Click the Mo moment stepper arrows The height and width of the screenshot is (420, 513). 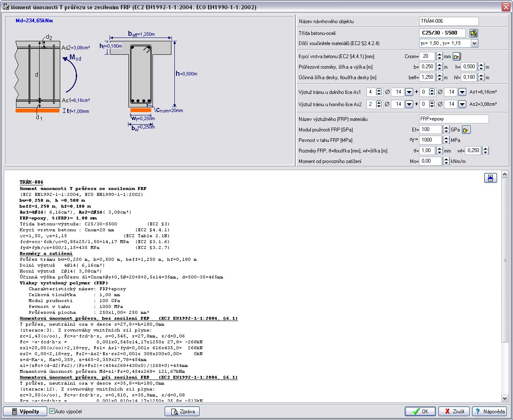point(446,161)
